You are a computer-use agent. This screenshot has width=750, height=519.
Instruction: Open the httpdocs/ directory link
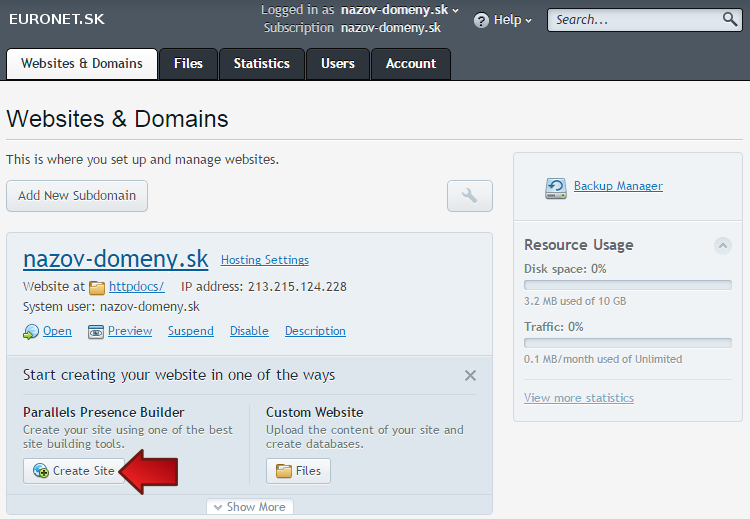137,287
